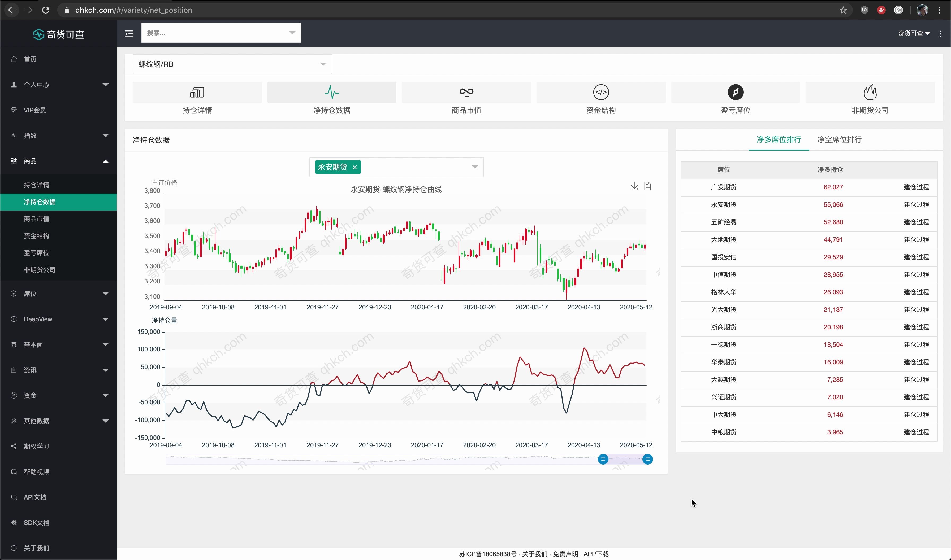Expand 个人中心 sidebar menu
This screenshot has width=951, height=560.
coord(59,85)
